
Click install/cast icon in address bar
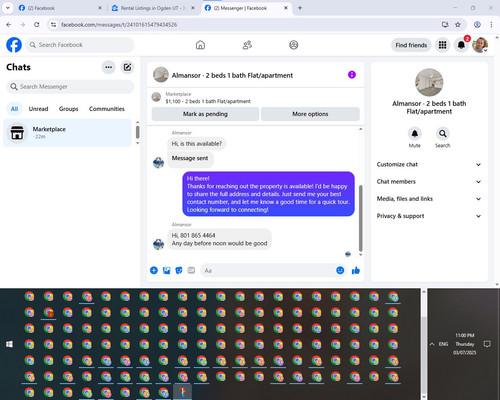tap(445, 25)
